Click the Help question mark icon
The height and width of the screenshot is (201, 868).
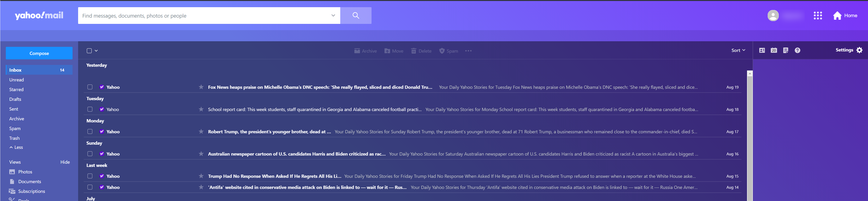[797, 50]
